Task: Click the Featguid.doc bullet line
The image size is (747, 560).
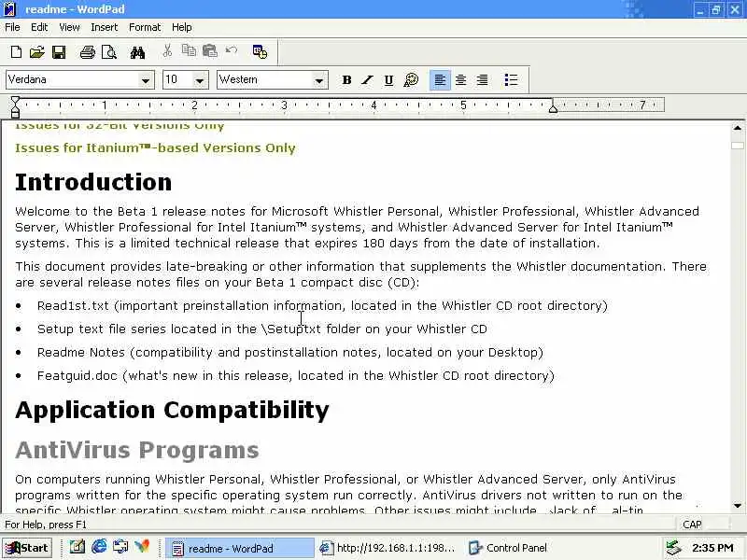Action: click(x=296, y=376)
